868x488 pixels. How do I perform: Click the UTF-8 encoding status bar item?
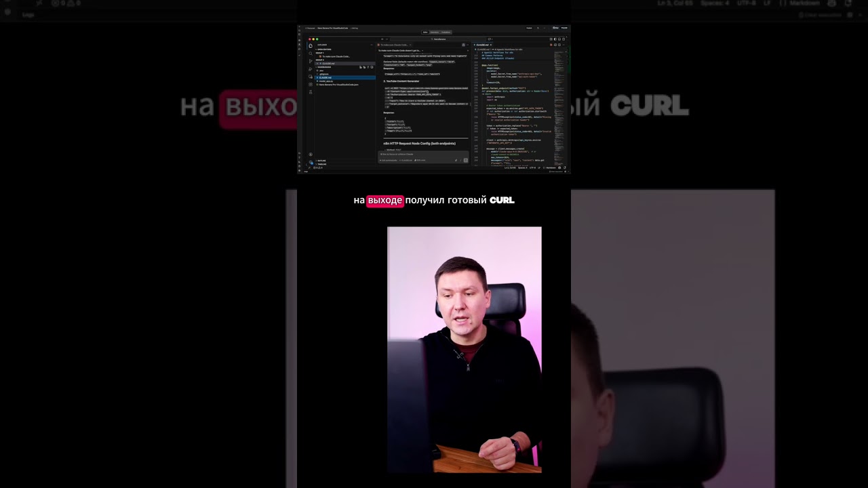tap(532, 167)
